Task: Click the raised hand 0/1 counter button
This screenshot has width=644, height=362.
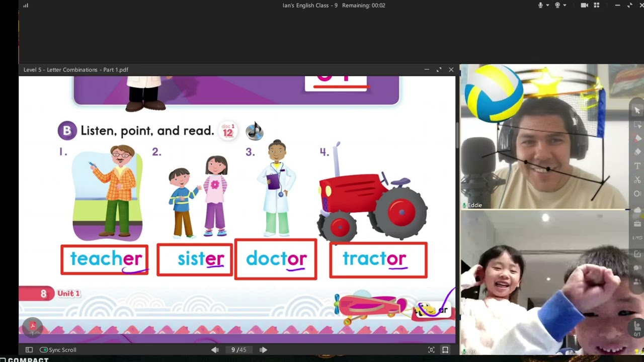Action: [637, 329]
